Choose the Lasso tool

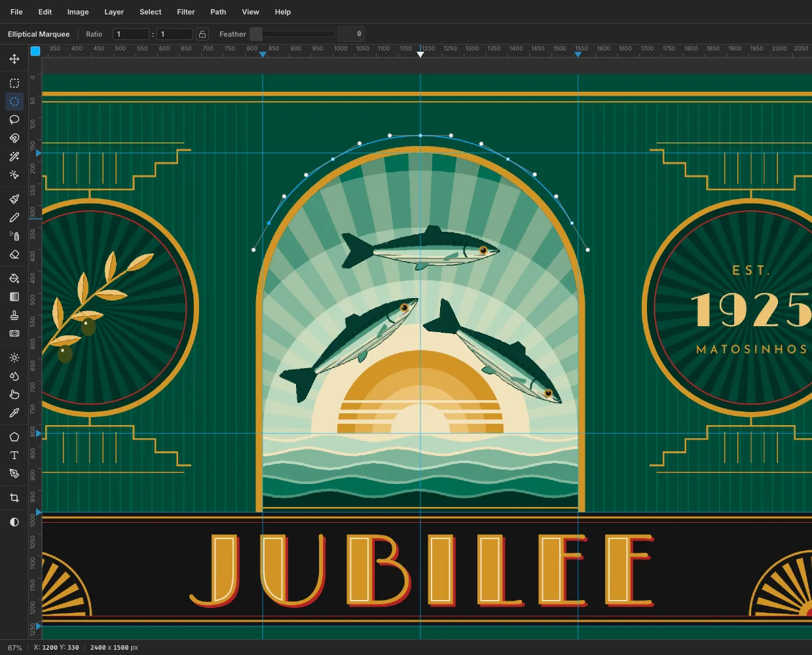coord(14,120)
